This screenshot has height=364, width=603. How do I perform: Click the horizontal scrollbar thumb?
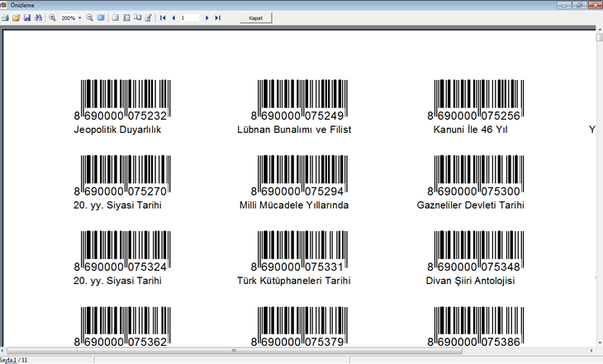pyautogui.click(x=235, y=351)
